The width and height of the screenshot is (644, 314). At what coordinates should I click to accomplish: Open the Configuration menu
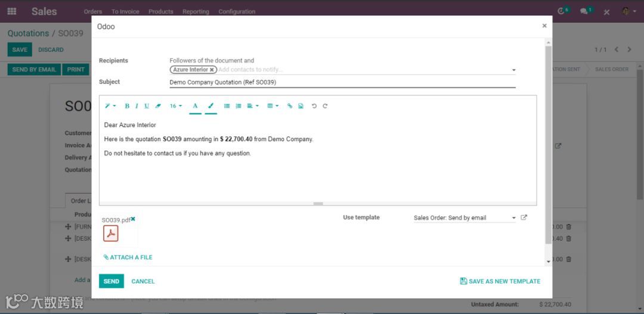[x=237, y=11]
